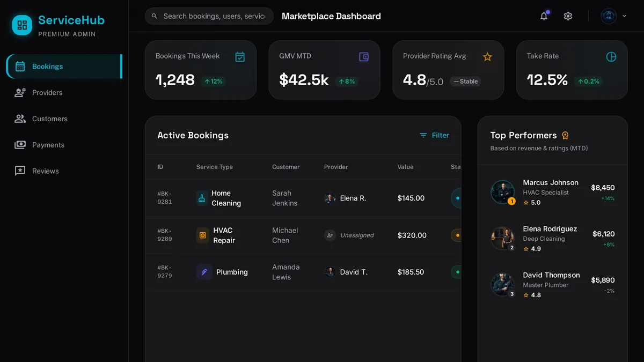This screenshot has width=644, height=362.
Task: Click booking ID #BK-9279
Action: [165, 272]
